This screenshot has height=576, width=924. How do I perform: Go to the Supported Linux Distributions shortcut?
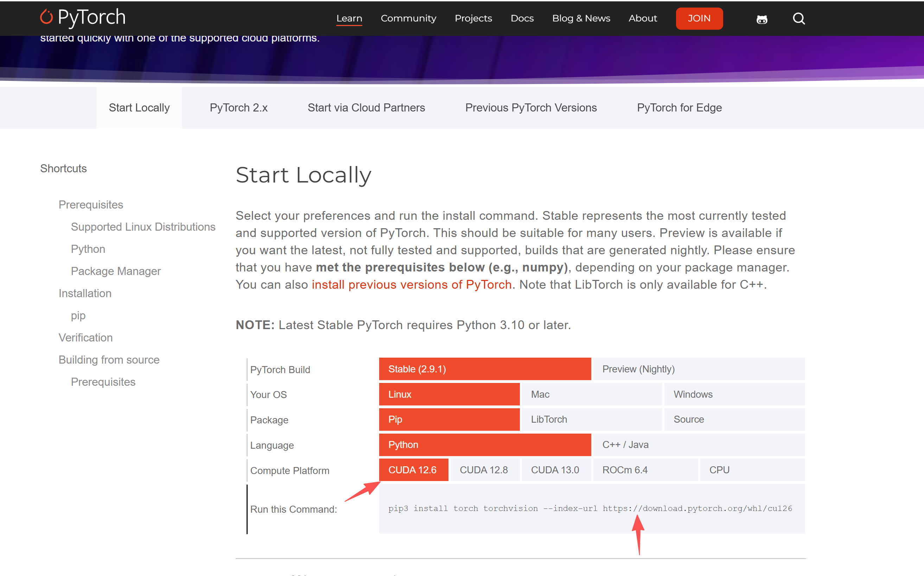(x=143, y=227)
